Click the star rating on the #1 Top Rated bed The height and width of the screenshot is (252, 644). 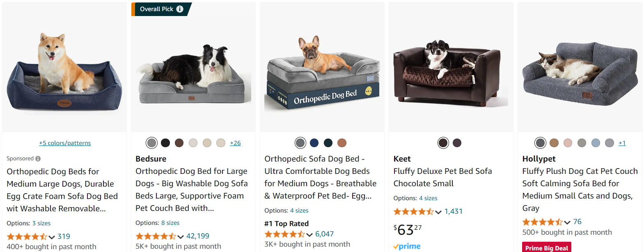click(285, 234)
